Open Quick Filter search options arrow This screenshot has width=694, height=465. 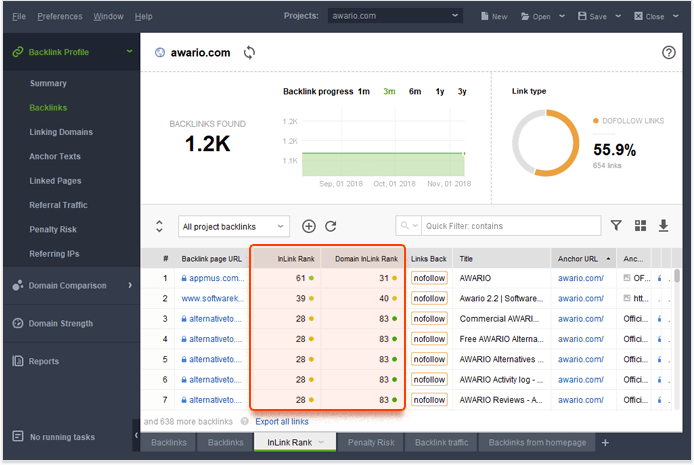coord(415,226)
